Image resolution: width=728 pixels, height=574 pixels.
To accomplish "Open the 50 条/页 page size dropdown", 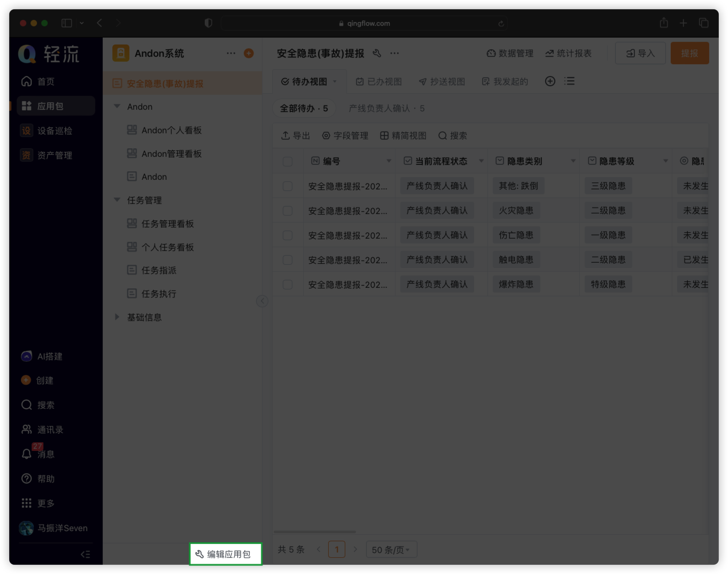I will (391, 550).
